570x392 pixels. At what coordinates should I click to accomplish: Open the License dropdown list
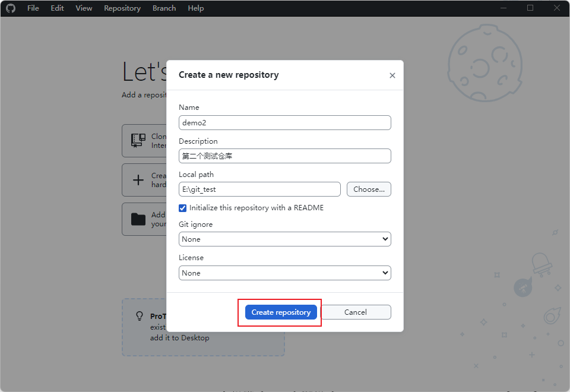(284, 273)
